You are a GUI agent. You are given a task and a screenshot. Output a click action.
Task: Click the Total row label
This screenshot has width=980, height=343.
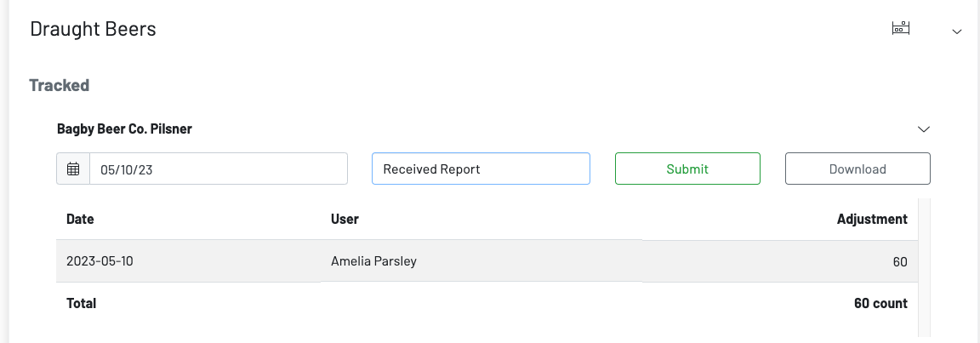[x=81, y=303]
